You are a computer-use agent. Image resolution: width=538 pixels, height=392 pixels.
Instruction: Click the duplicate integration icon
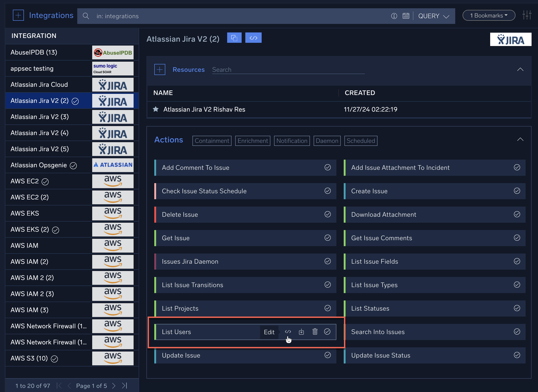[234, 38]
